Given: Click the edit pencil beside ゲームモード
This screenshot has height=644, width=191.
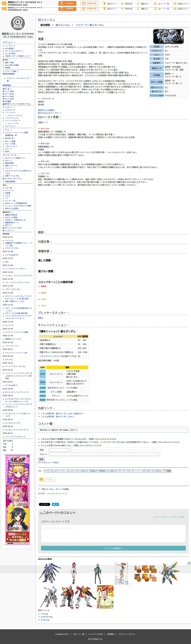Looking at the screenshot, I should point(14,107).
